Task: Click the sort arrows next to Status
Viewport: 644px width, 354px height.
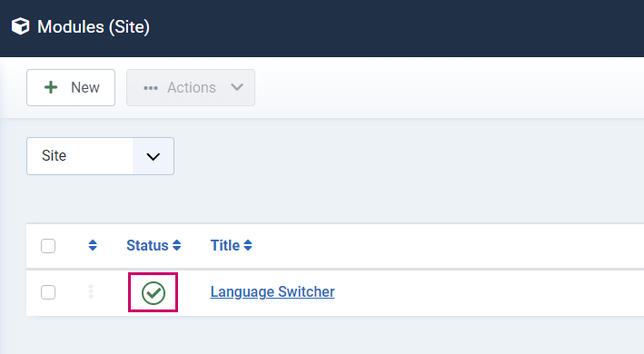Action: [x=176, y=245]
